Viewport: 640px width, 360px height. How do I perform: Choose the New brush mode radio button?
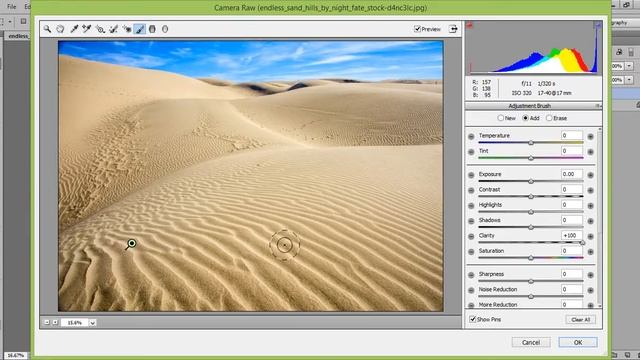click(x=500, y=118)
